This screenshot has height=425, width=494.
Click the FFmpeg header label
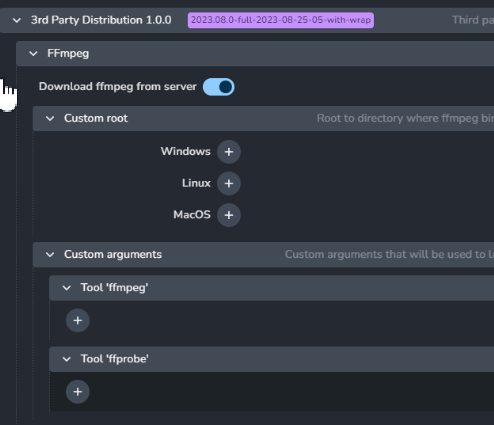click(68, 54)
